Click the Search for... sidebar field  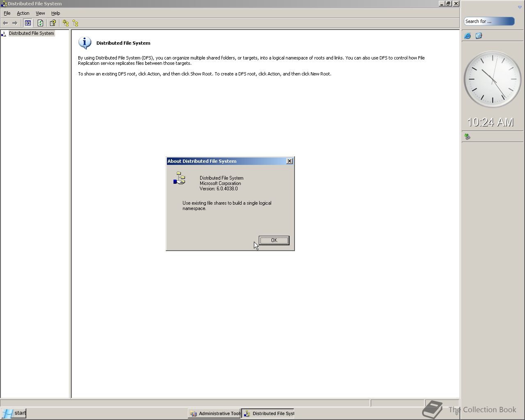[x=489, y=21]
